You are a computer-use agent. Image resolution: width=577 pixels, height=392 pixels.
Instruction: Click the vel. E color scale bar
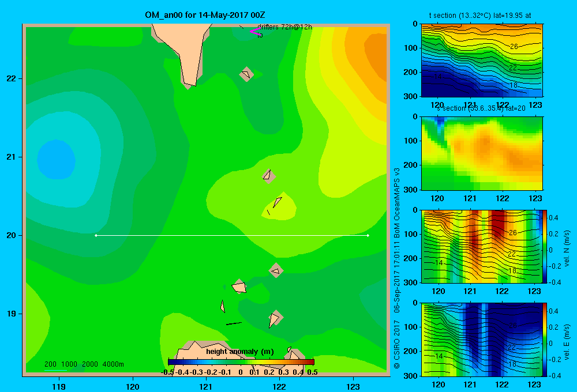tap(545, 340)
